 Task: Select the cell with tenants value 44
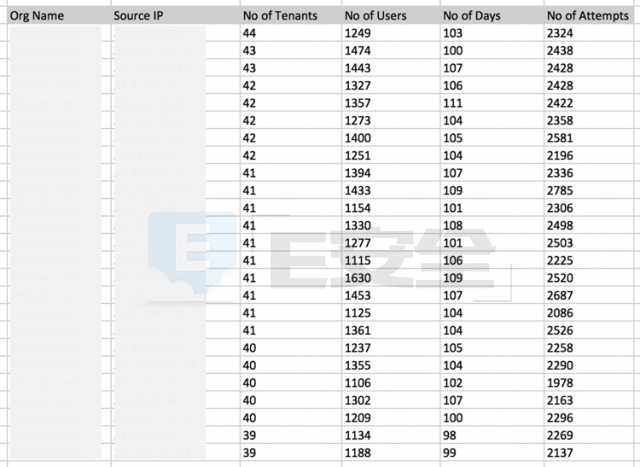(291, 33)
